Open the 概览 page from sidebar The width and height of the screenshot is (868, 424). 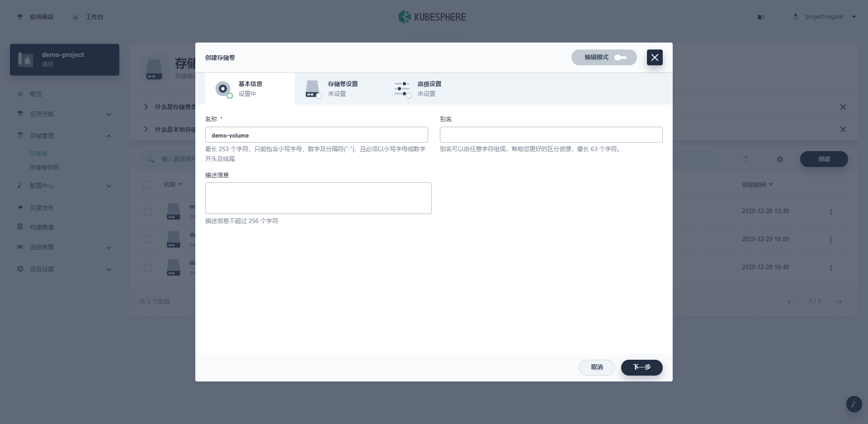(35, 94)
